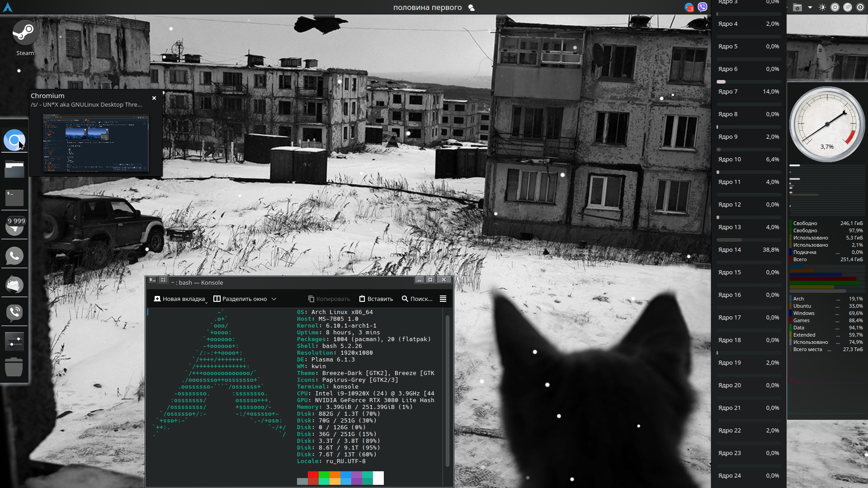Expand the system tray hidden icons arrow
The height and width of the screenshot is (488, 868).
point(810,7)
